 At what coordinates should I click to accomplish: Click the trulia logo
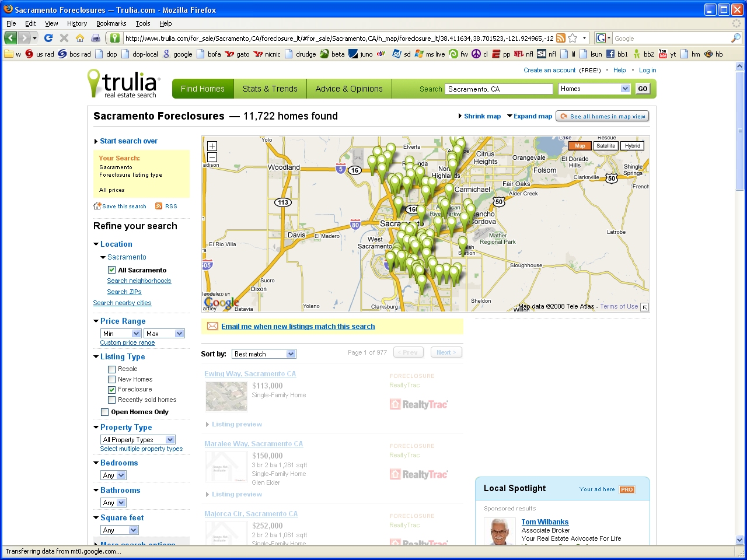[x=123, y=83]
